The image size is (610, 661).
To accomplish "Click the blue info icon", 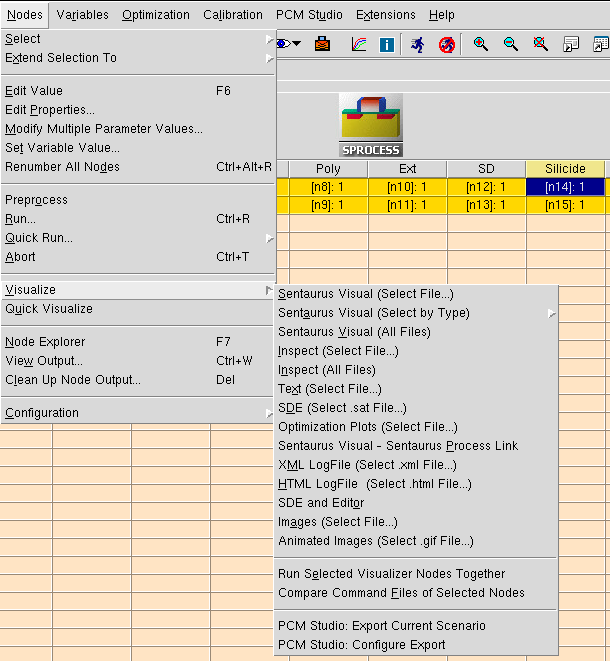I will point(386,44).
